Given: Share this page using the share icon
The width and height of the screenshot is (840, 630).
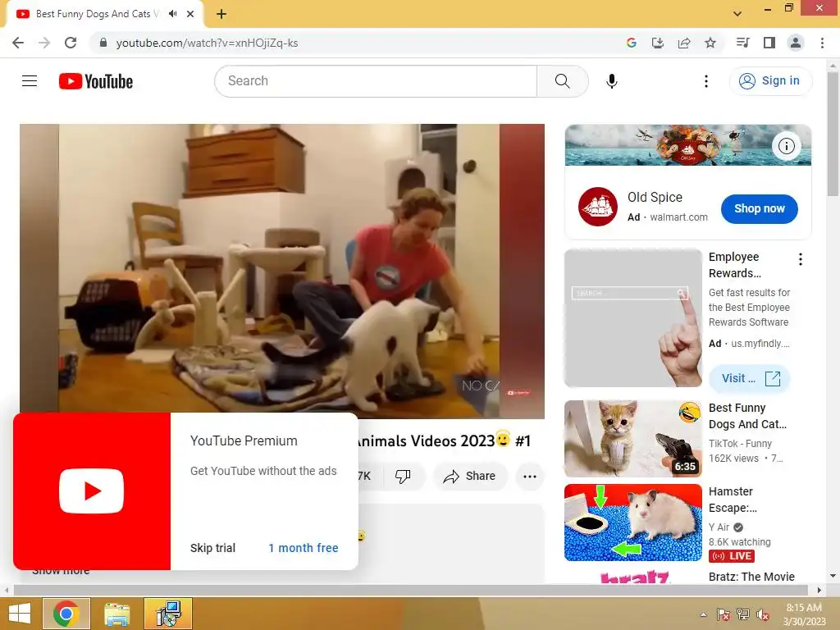Looking at the screenshot, I should click(x=684, y=43).
